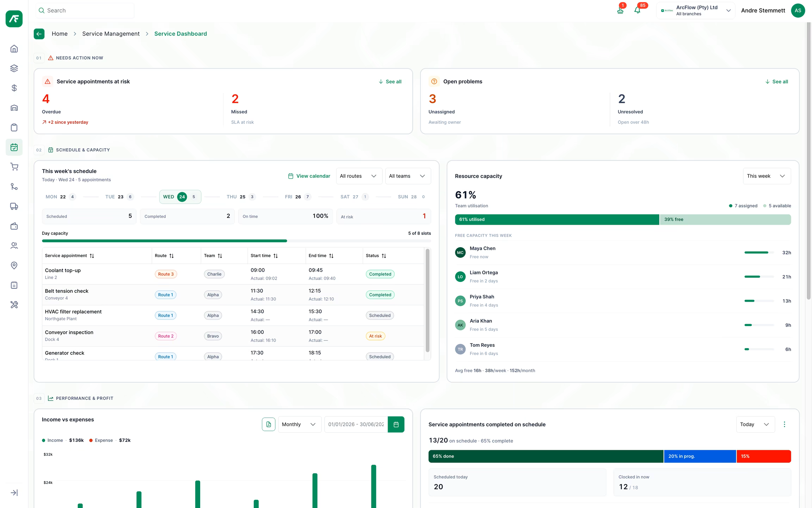Click the AS user avatar

(x=798, y=11)
